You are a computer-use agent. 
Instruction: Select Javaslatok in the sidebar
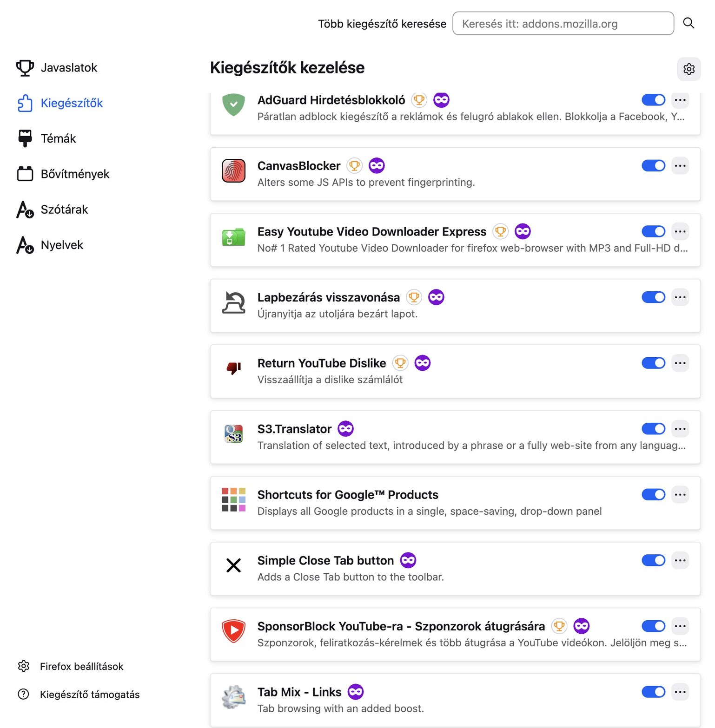click(69, 68)
